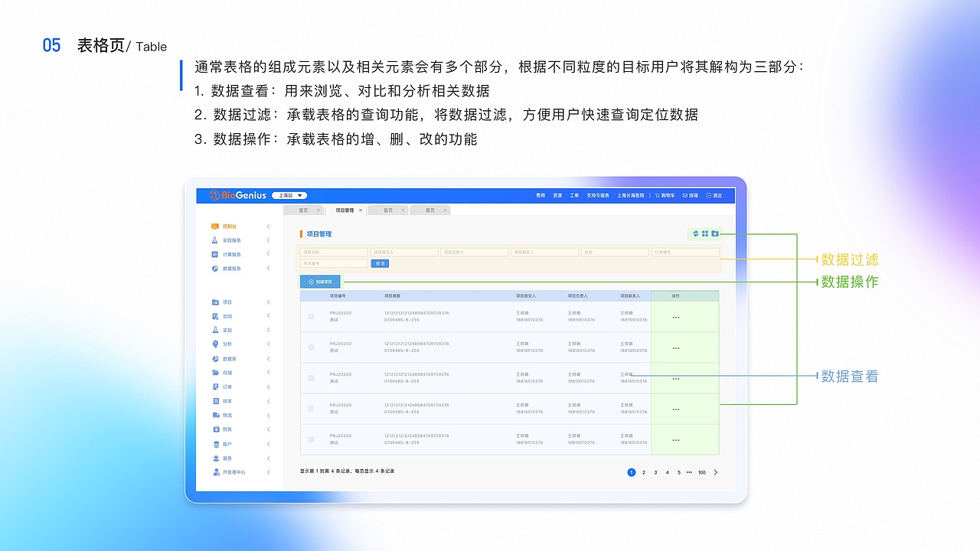Close the 项目管理 tab
This screenshot has height=551, width=980.
coord(361,210)
